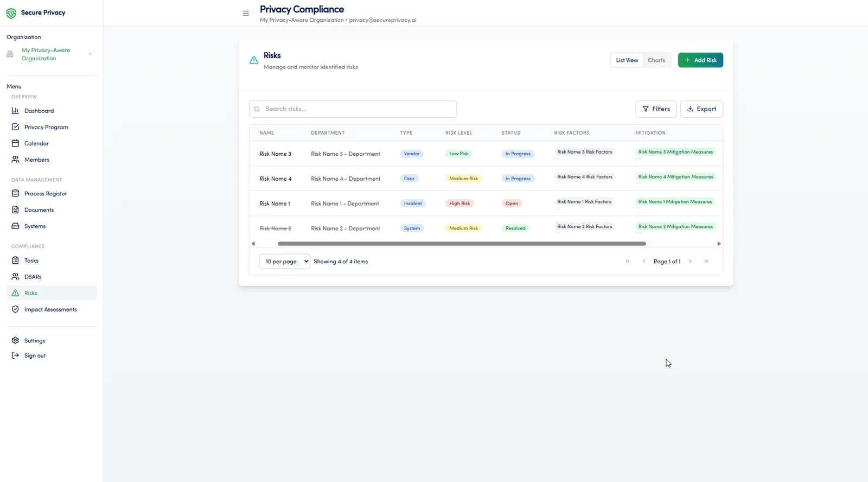
Task: Click the Impact Assessments shield icon
Action: (15, 309)
